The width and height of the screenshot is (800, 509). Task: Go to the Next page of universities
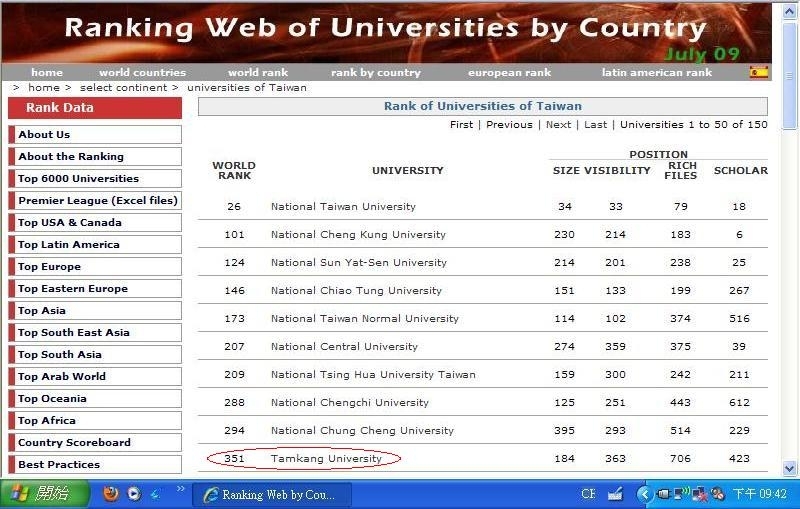click(x=558, y=125)
